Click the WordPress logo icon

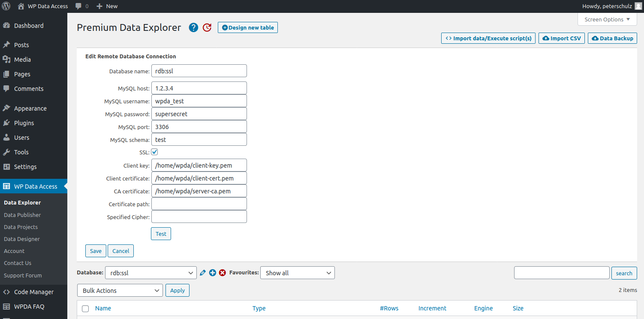click(x=6, y=6)
